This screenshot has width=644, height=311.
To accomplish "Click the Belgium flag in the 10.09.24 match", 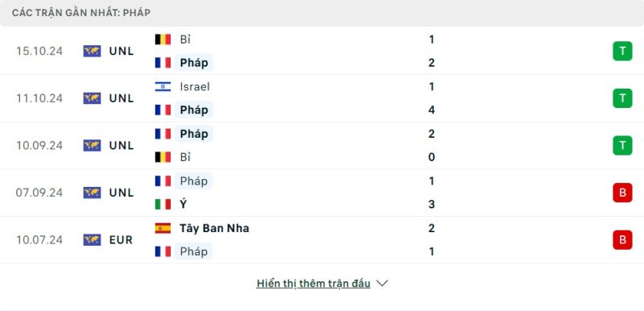I will [x=163, y=157].
